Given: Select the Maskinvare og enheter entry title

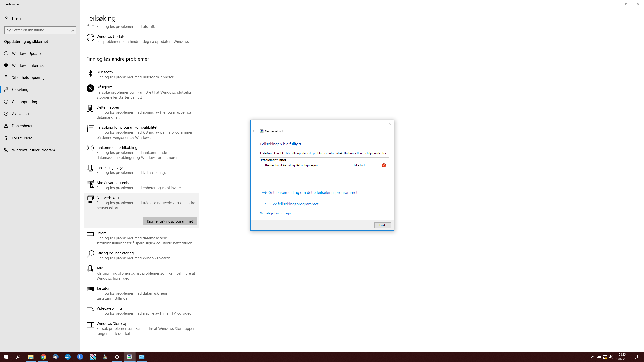Looking at the screenshot, I should point(116,183).
